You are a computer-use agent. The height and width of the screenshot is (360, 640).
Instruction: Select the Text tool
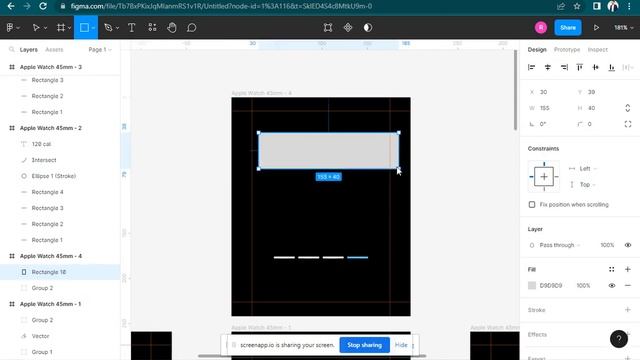(131, 27)
